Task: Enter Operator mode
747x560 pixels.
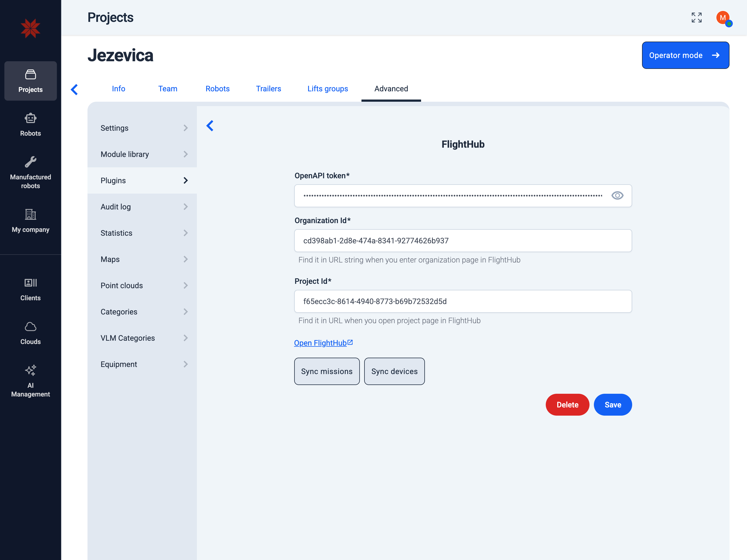Action: pos(685,56)
